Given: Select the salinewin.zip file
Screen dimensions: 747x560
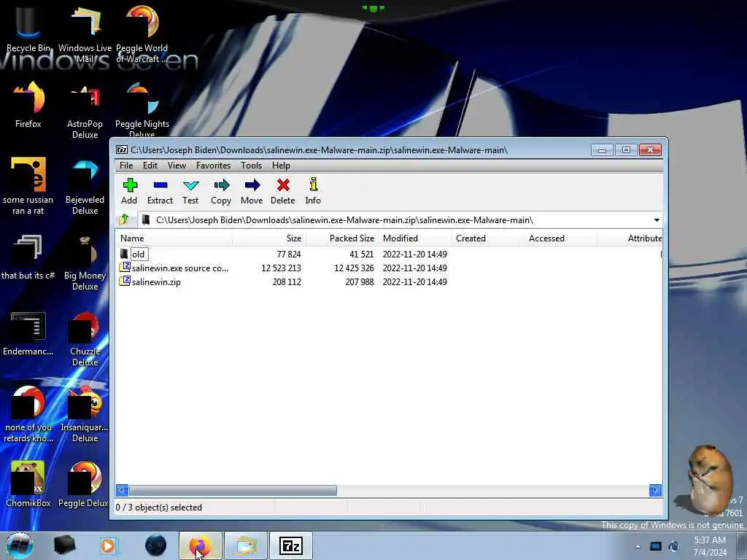Looking at the screenshot, I should (x=388, y=282).
